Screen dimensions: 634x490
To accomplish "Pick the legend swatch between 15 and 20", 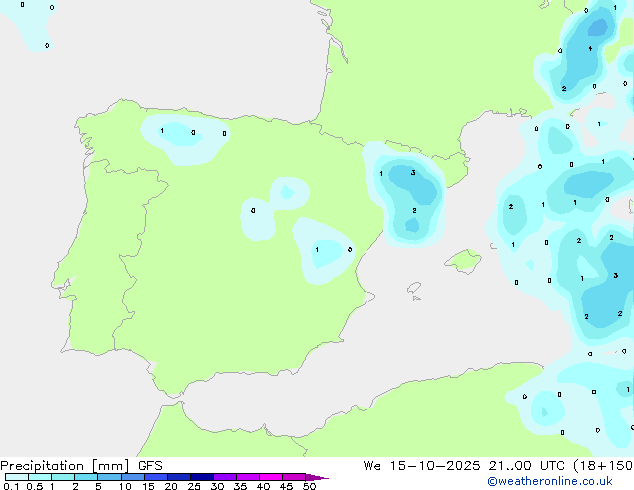I will 156,477.
